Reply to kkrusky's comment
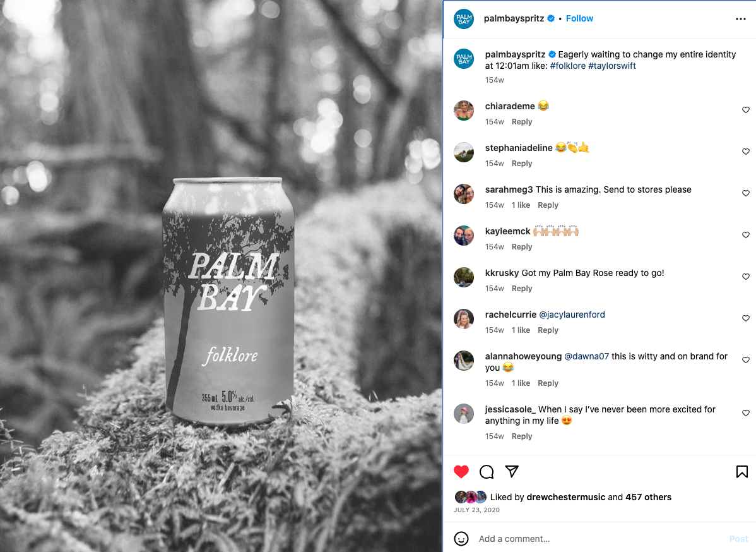This screenshot has height=552, width=756. pyautogui.click(x=522, y=288)
